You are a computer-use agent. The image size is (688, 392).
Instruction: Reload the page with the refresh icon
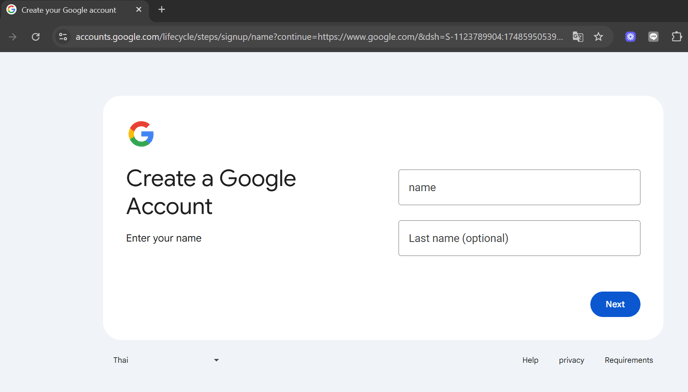(x=36, y=37)
